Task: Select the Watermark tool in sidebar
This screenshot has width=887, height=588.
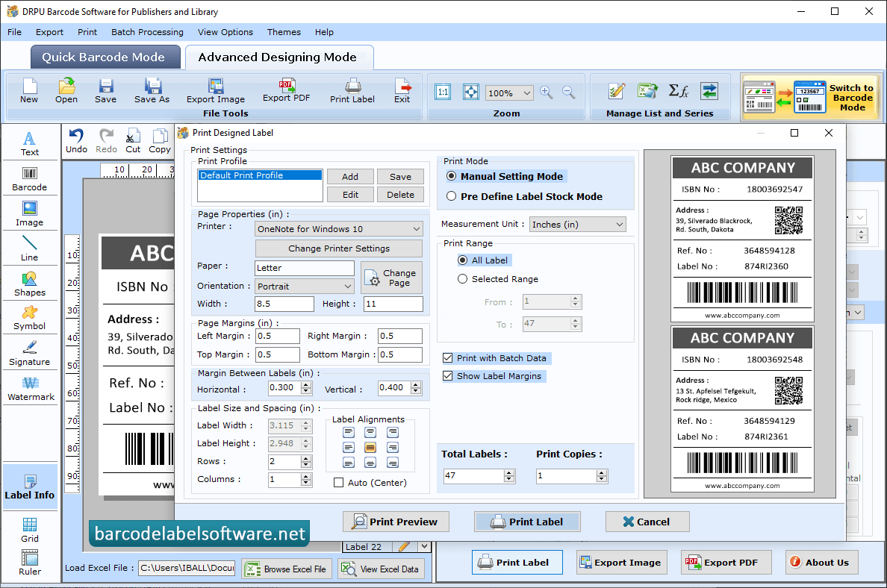Action: tap(31, 389)
